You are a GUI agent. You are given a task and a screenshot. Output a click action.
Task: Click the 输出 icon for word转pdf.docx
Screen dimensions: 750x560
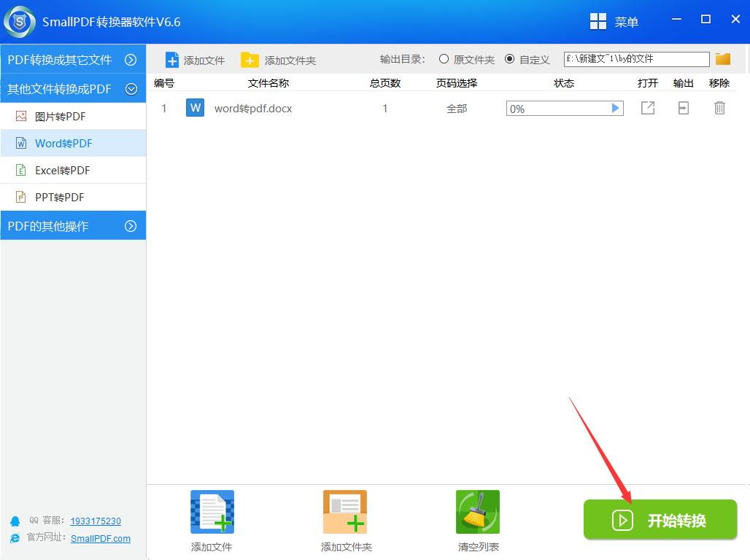pyautogui.click(x=683, y=107)
